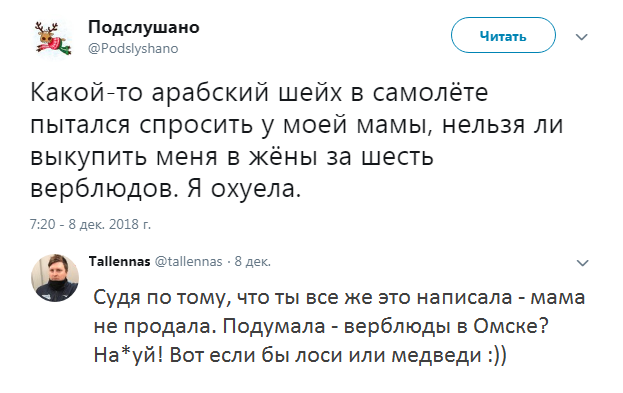Viewport: 623px width, 393px height.
Task: Open the Подслушано profile name link
Action: (143, 27)
